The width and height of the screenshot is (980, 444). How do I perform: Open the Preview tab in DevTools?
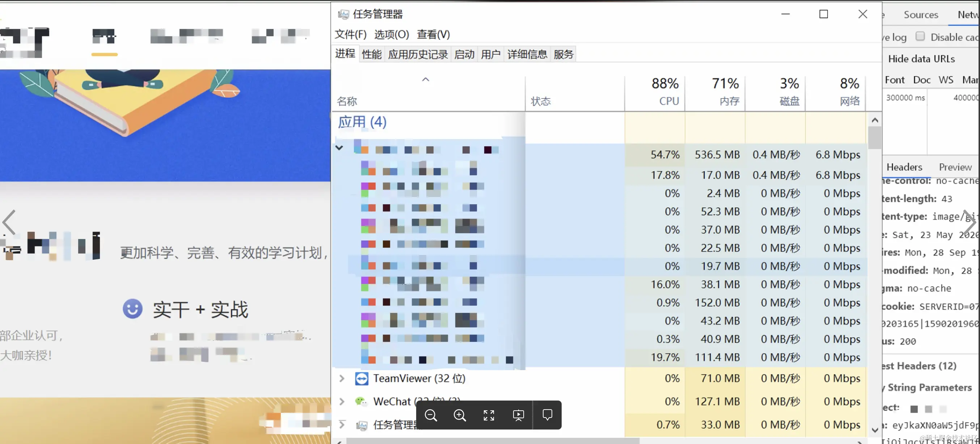pyautogui.click(x=955, y=167)
